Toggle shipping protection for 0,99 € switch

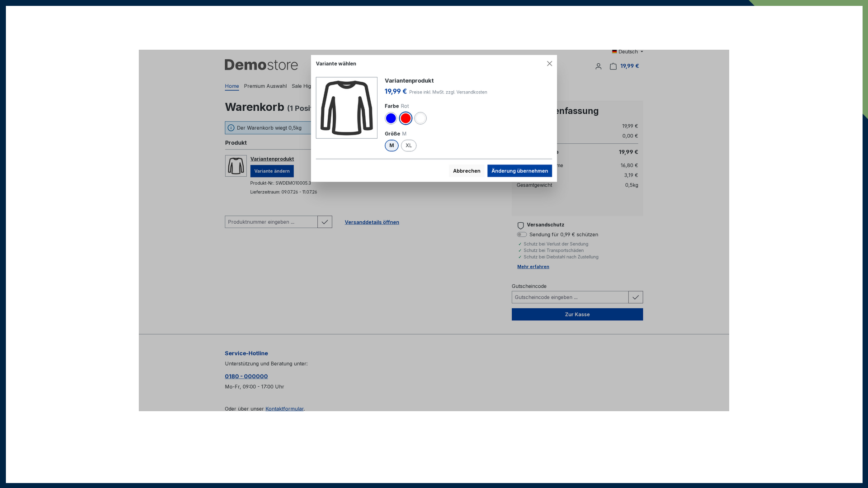(x=522, y=235)
